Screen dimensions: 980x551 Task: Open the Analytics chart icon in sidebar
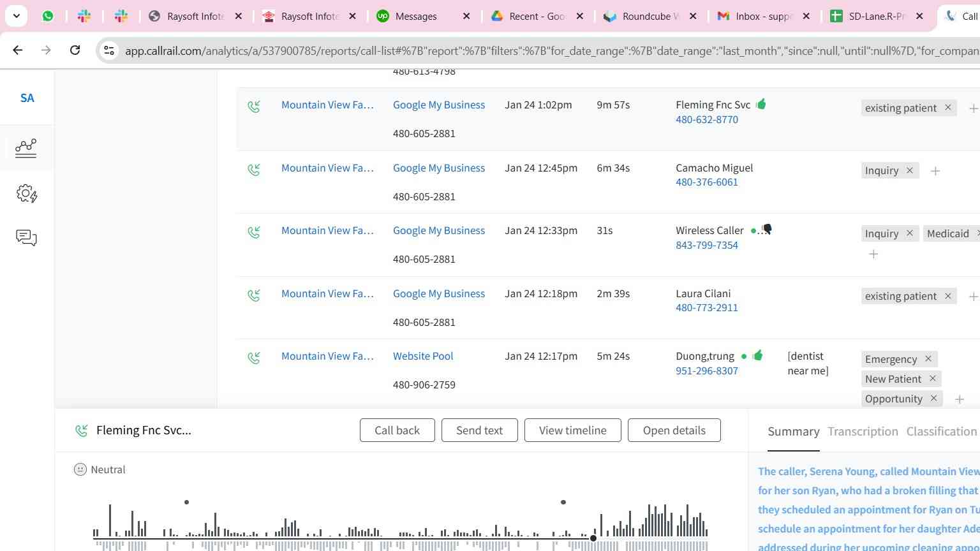[x=26, y=148]
